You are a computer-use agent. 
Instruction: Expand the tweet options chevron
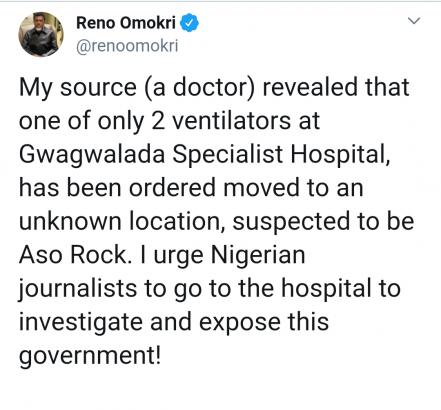[414, 21]
